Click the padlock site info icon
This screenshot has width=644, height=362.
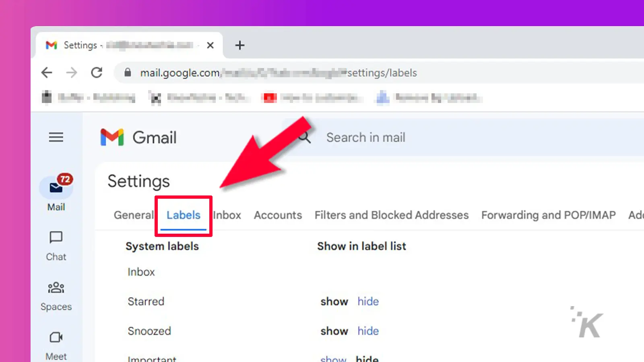(128, 72)
